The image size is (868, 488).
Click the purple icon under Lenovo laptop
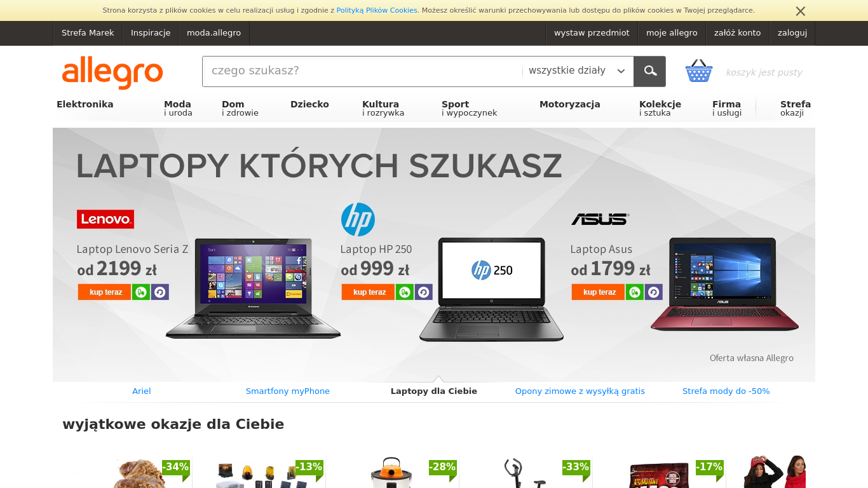coord(160,292)
